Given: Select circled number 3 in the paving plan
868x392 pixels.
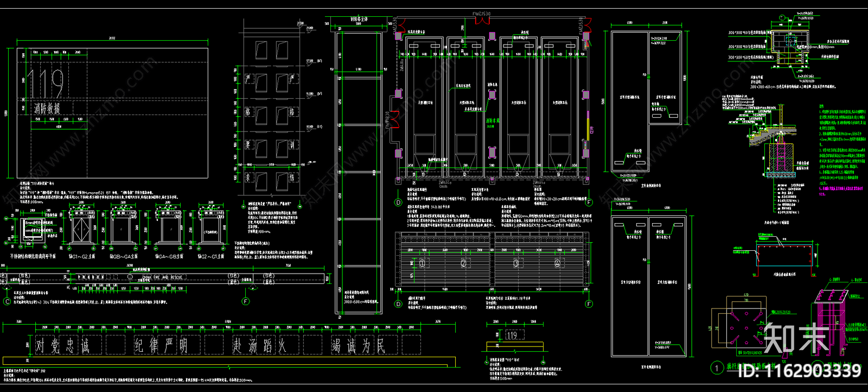Looking at the screenshot, I should [516, 263].
